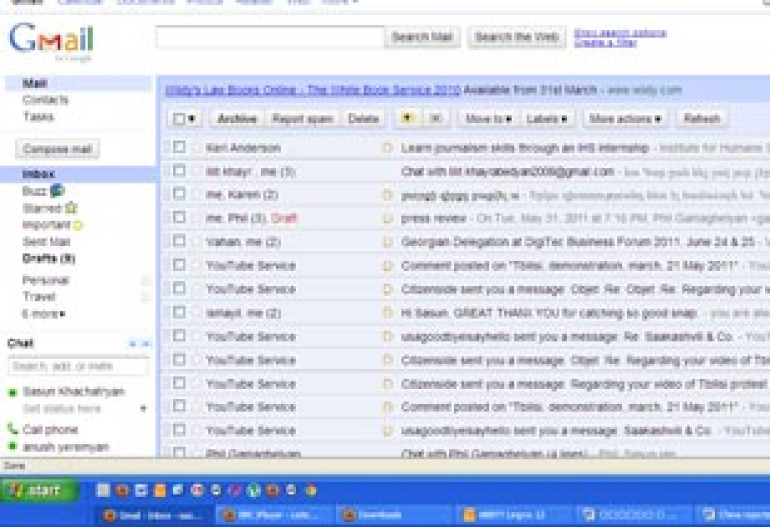Tick the 'Vahan, me (2)' checkbox
The width and height of the screenshot is (770, 527).
point(179,241)
